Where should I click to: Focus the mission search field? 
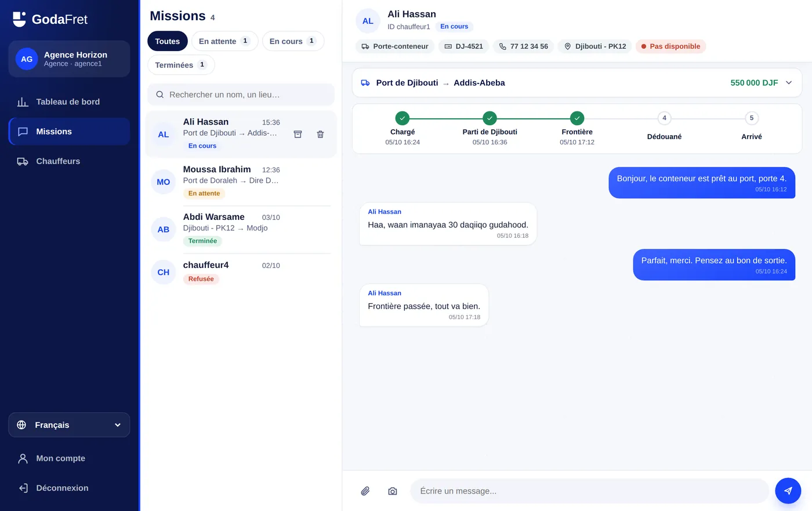[x=241, y=95]
